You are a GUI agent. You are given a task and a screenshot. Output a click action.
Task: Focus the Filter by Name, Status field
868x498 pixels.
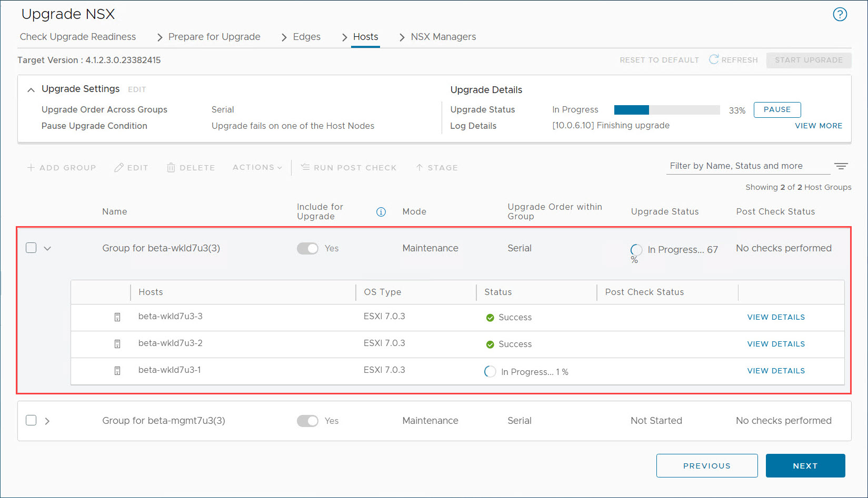coord(748,166)
